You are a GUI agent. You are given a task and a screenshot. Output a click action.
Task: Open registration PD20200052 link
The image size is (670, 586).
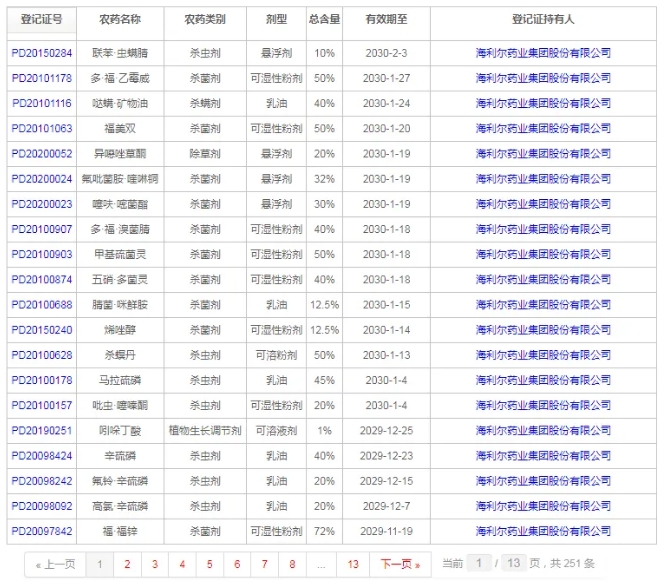tap(42, 154)
